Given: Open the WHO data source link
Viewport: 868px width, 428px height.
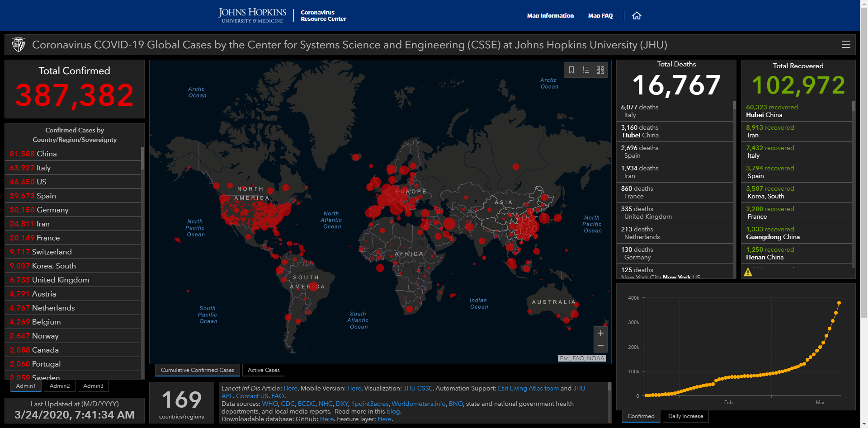Looking at the screenshot, I should tap(270, 404).
